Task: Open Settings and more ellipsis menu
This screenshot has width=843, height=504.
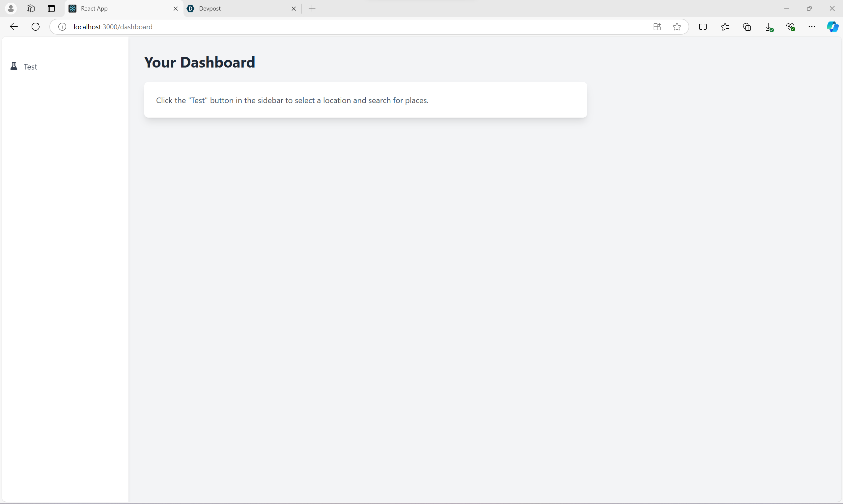Action: (812, 27)
